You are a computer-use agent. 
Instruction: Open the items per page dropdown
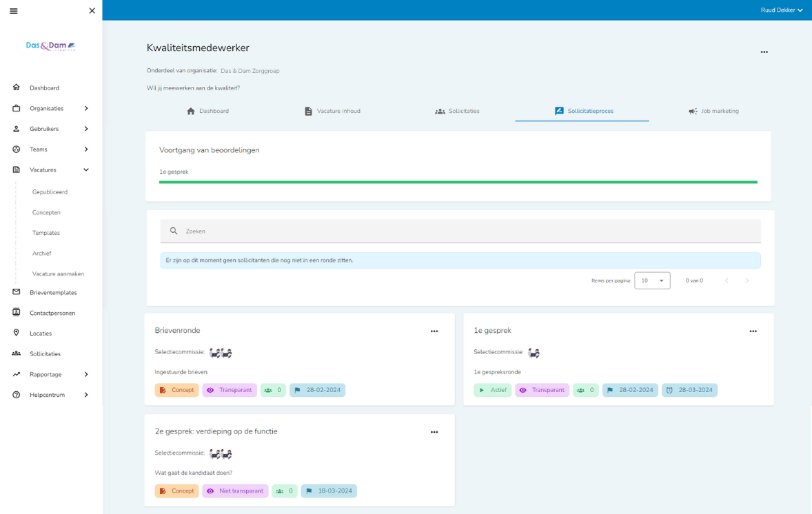(652, 280)
